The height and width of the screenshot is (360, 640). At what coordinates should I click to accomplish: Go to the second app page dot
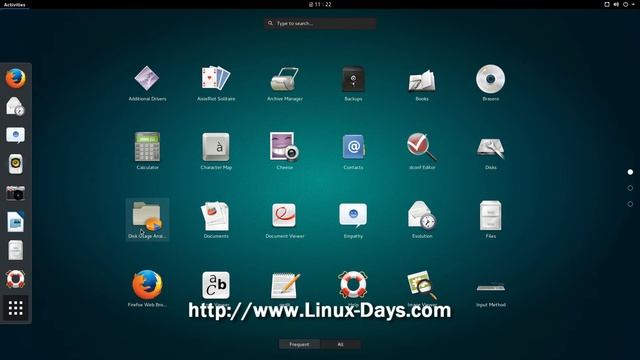point(630,188)
